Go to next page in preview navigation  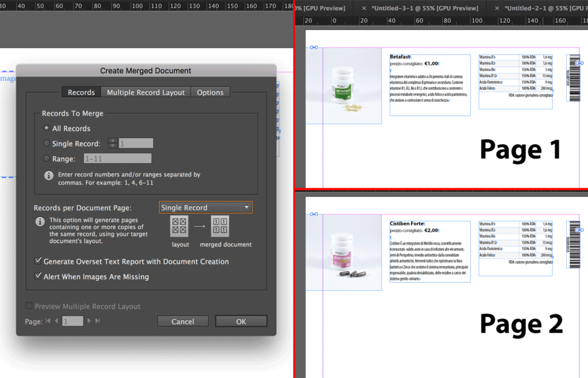89,321
